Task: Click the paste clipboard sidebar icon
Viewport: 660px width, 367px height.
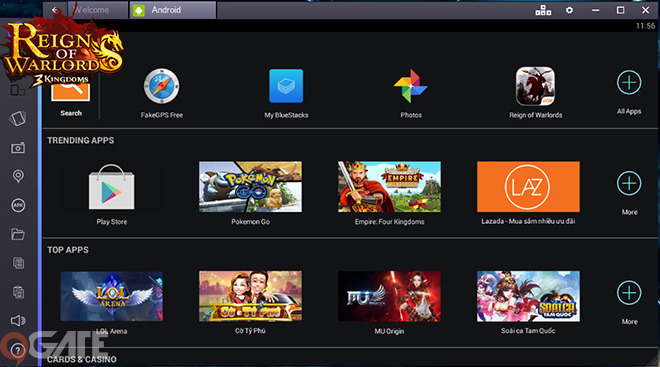Action: pos(19,292)
